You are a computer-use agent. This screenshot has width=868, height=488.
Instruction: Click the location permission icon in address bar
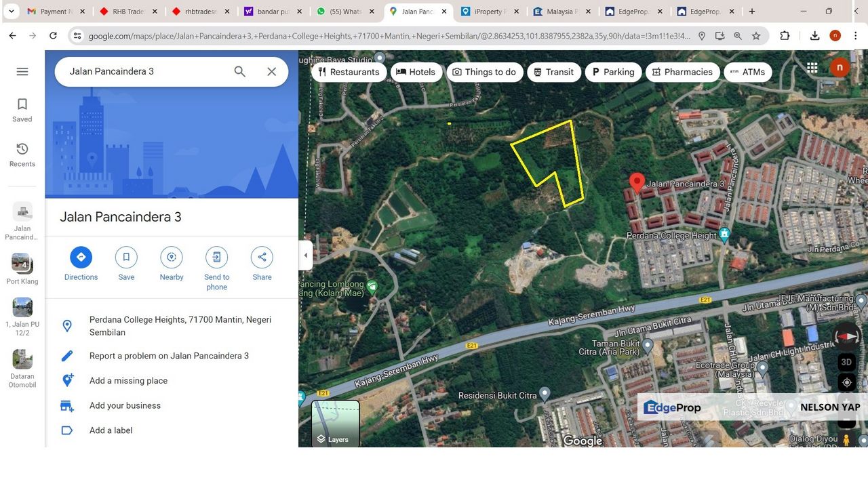702,36
